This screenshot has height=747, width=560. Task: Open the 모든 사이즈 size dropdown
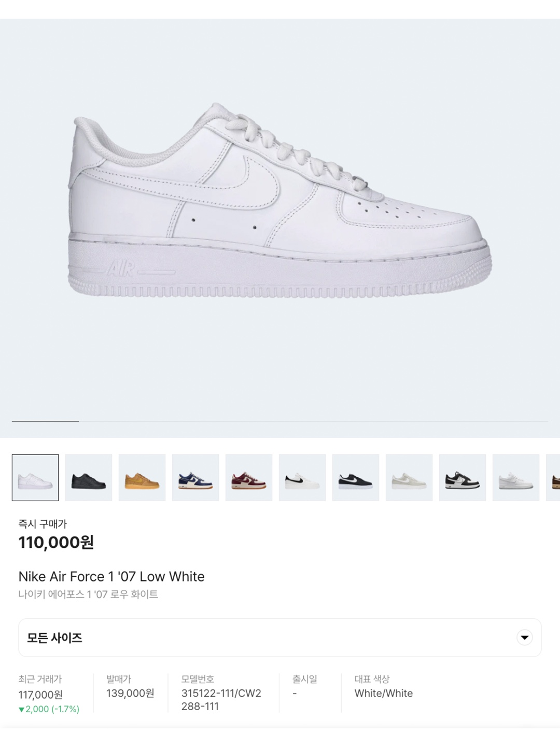[280, 638]
